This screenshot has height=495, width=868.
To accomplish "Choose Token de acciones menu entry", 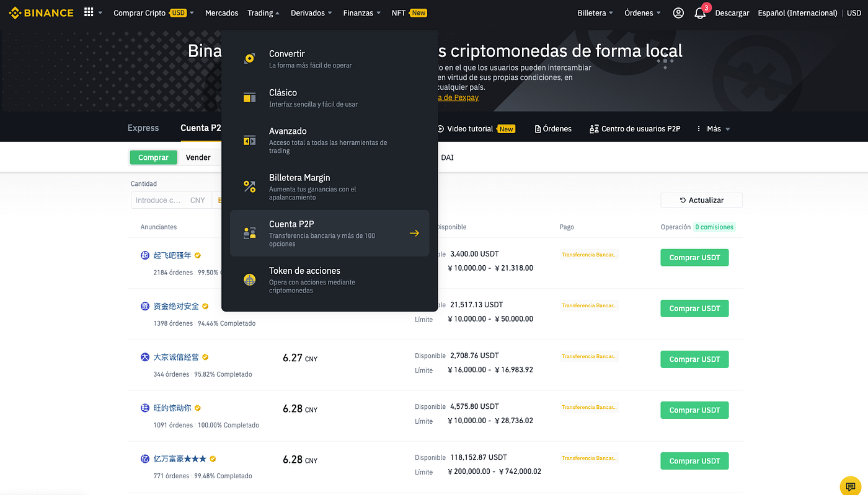I will tap(329, 280).
